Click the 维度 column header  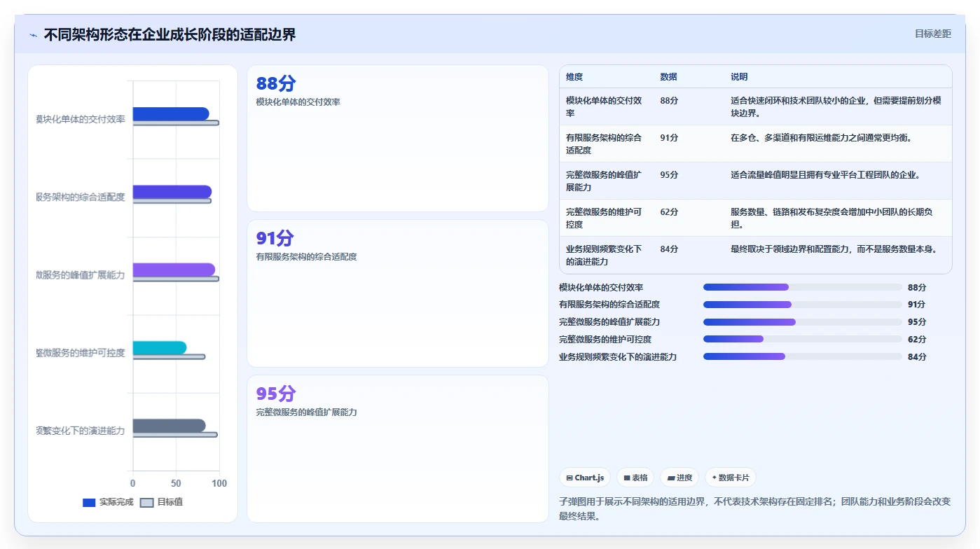click(574, 77)
